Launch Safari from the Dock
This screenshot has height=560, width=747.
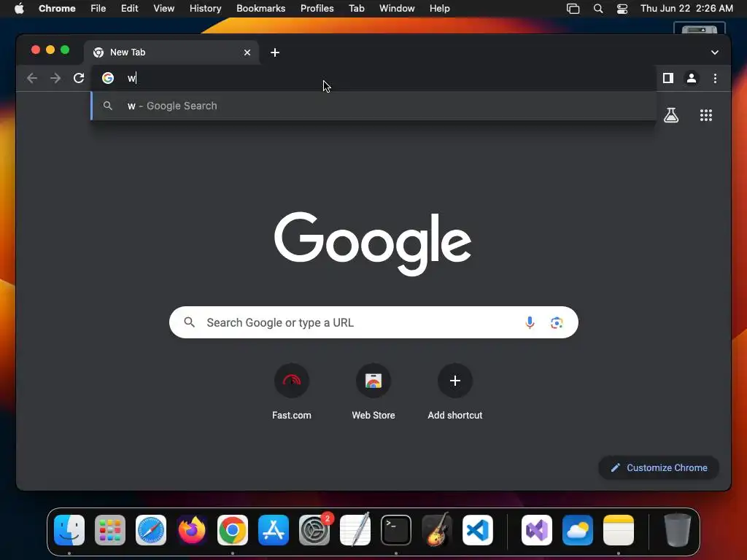[x=151, y=530]
